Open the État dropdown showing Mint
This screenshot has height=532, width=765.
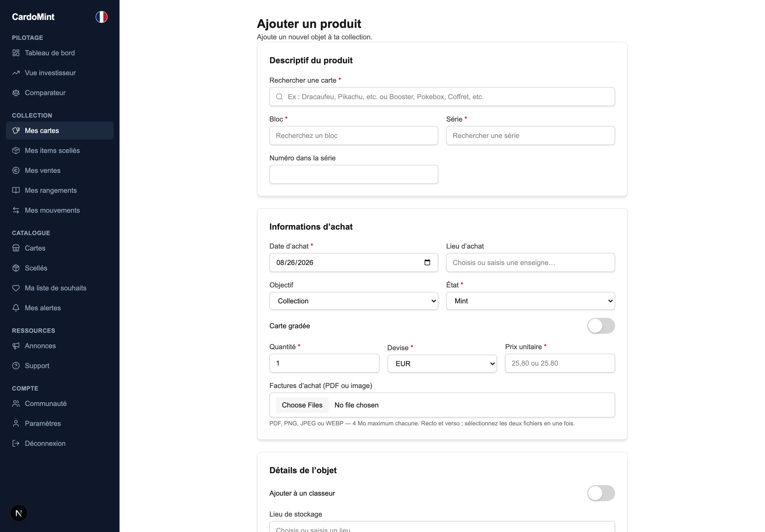(530, 301)
